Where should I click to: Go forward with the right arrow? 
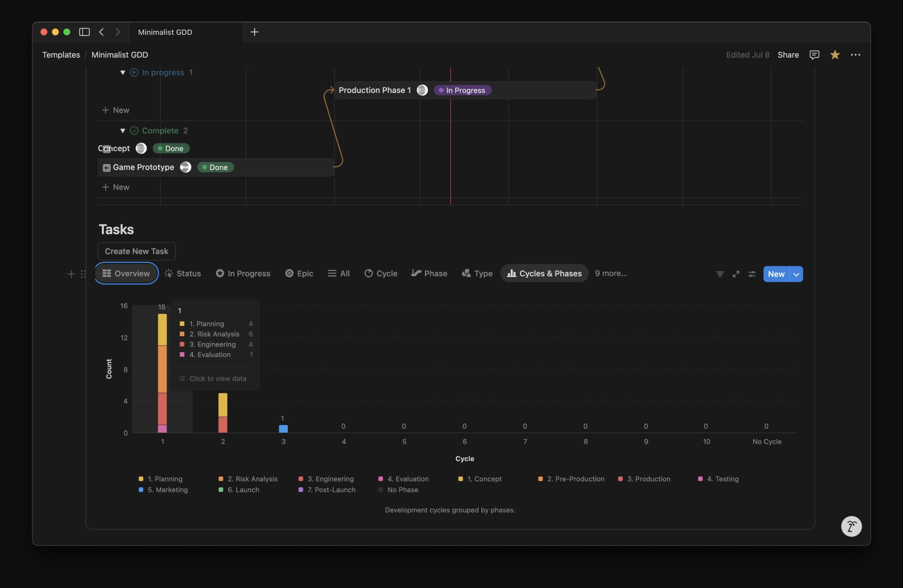point(117,32)
